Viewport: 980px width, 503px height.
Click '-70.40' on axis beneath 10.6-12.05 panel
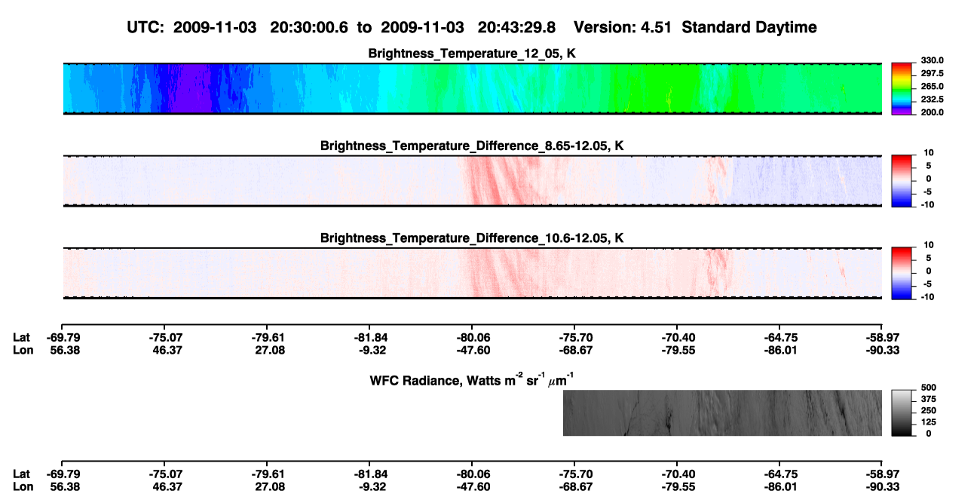pos(678,336)
